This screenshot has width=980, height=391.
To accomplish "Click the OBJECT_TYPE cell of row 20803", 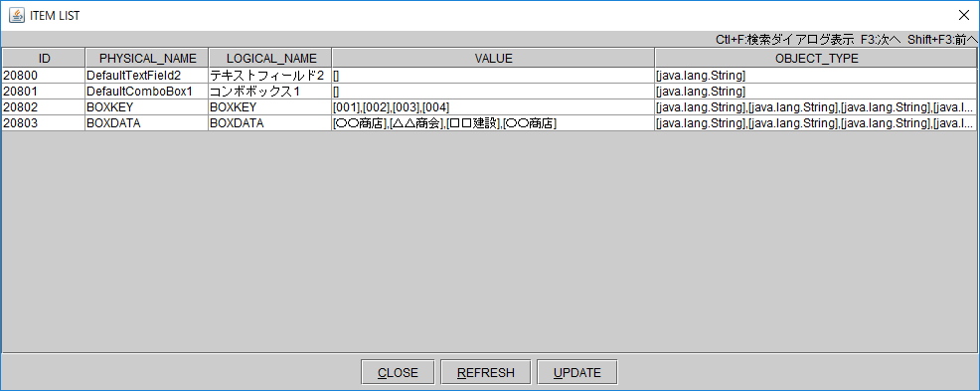I will [x=816, y=123].
